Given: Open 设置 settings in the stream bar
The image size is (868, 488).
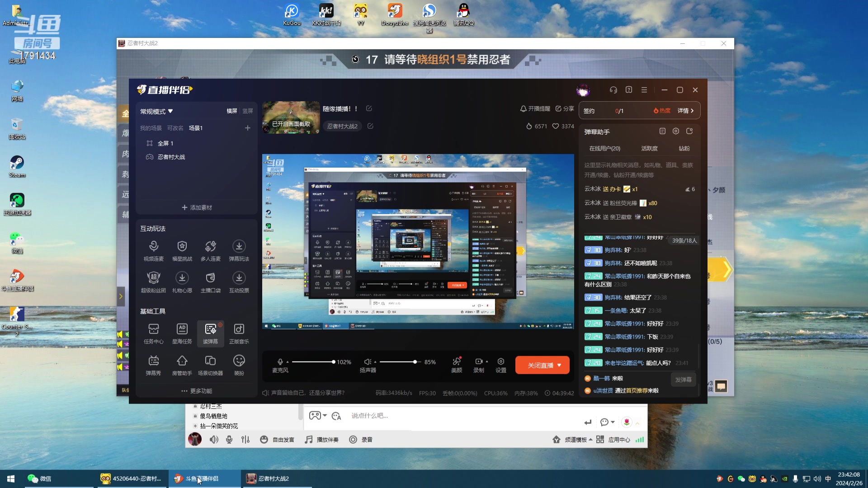Looking at the screenshot, I should [501, 365].
